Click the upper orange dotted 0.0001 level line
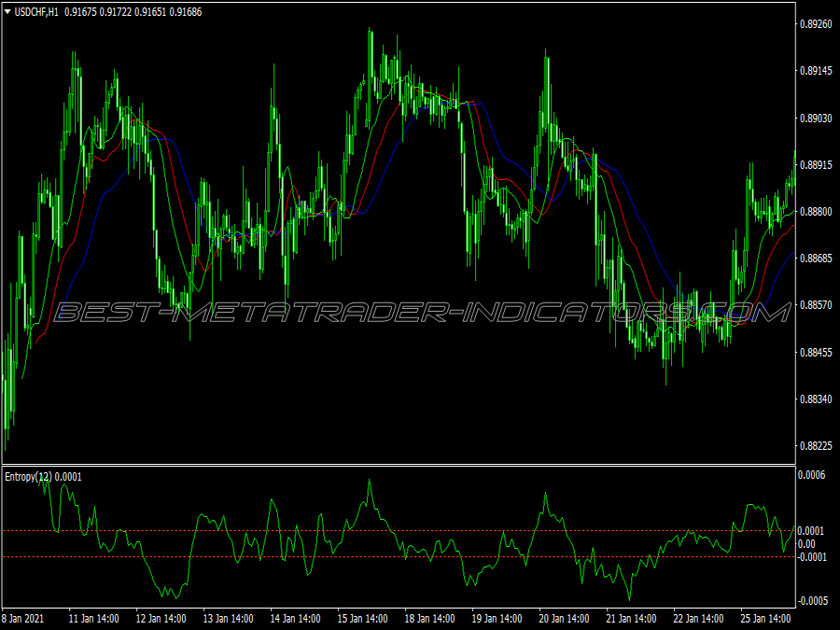This screenshot has width=840, height=630. point(399,531)
